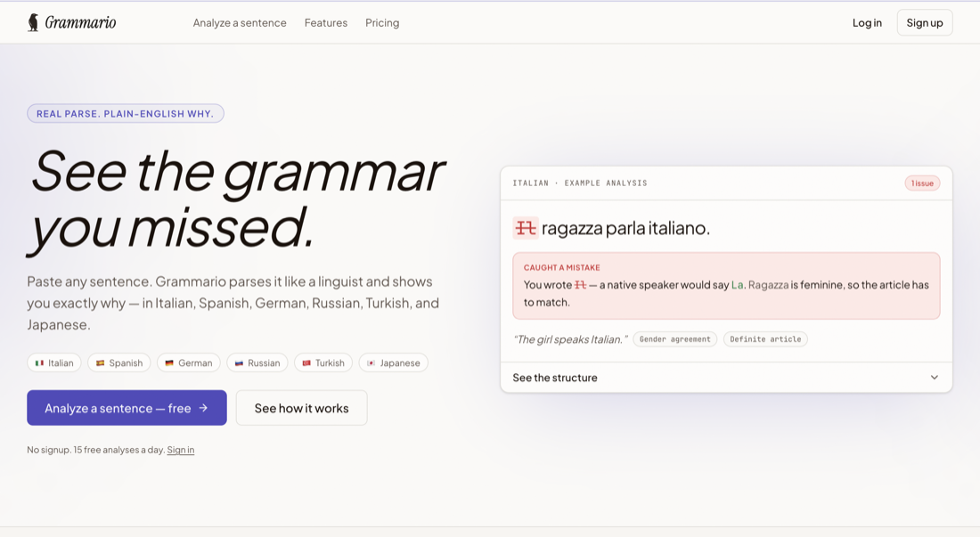Click the Grammario wordmark in the header
Image resolution: width=980 pixels, height=537 pixels.
click(x=80, y=23)
